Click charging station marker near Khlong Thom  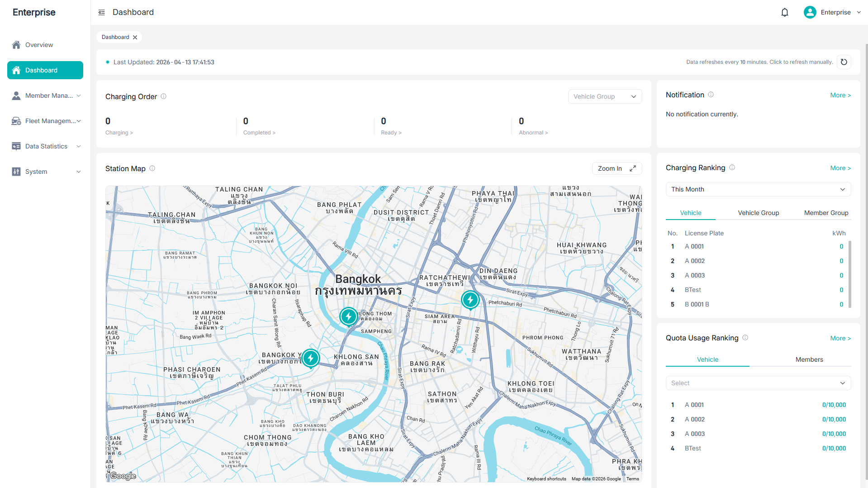coord(349,316)
